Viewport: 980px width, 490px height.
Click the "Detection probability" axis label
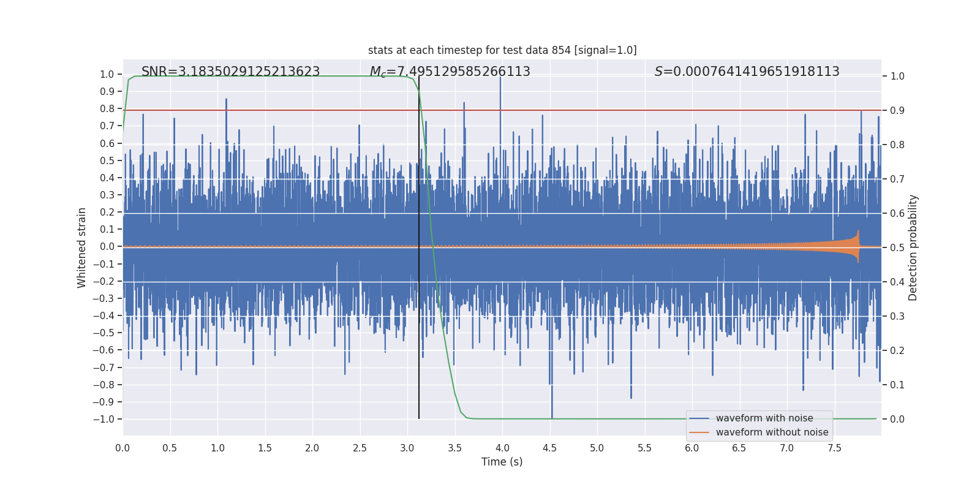click(913, 247)
